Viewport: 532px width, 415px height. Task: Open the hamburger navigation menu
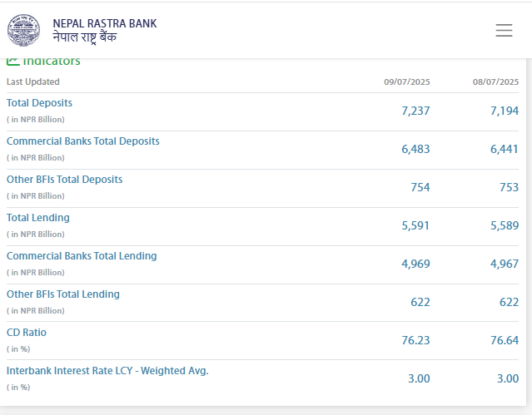coord(504,30)
